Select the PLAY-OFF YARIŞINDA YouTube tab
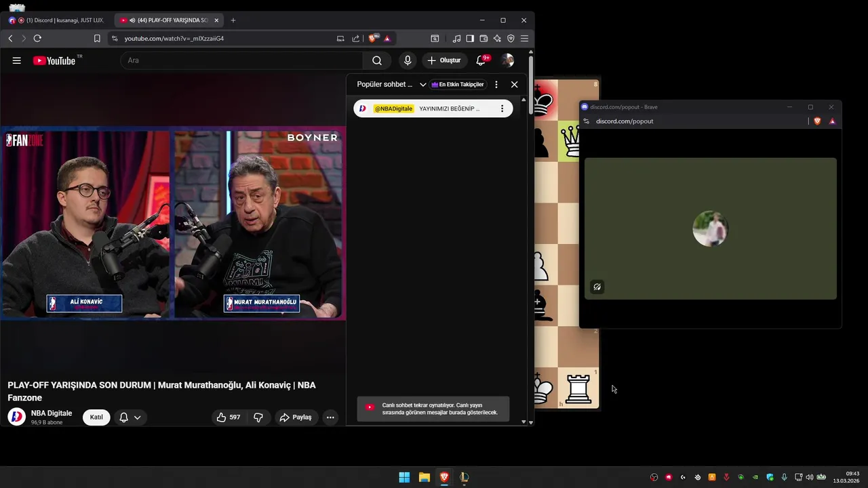 coord(170,20)
